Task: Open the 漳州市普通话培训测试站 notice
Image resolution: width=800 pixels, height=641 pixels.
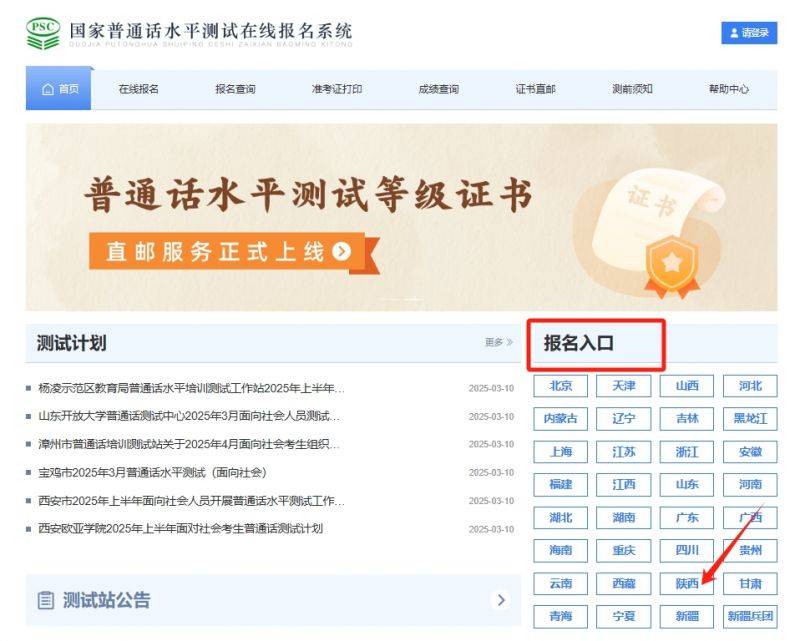Action: tap(189, 445)
